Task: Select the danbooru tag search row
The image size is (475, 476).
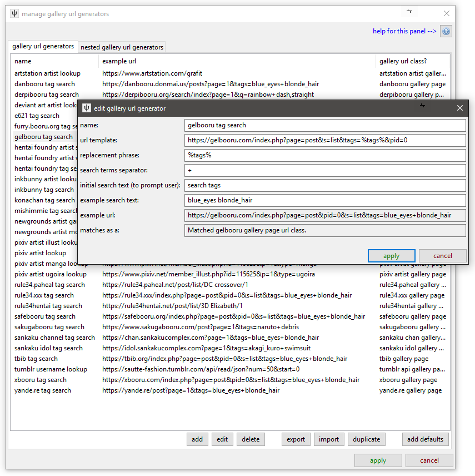Action: [x=230, y=84]
